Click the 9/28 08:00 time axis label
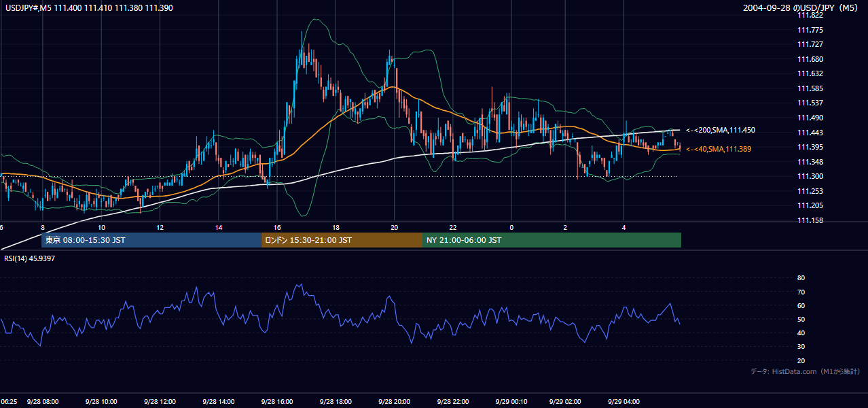 43,402
